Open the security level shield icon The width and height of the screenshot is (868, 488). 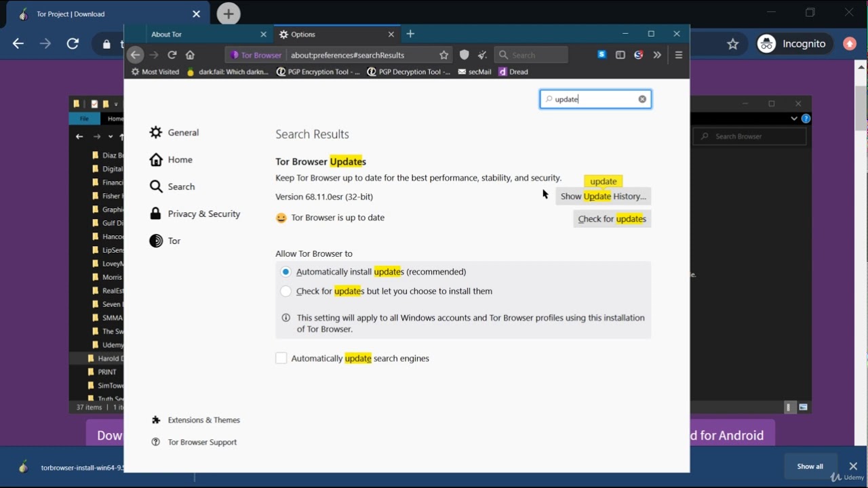(x=465, y=55)
